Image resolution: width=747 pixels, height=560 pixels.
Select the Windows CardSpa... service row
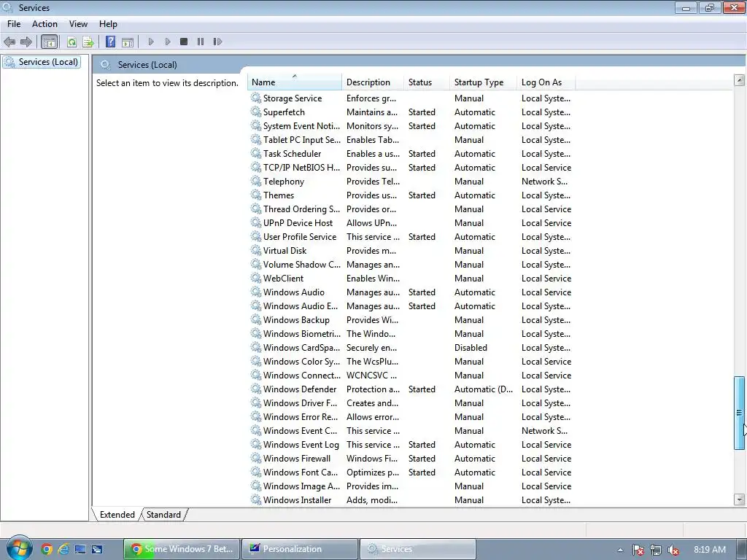click(411, 348)
